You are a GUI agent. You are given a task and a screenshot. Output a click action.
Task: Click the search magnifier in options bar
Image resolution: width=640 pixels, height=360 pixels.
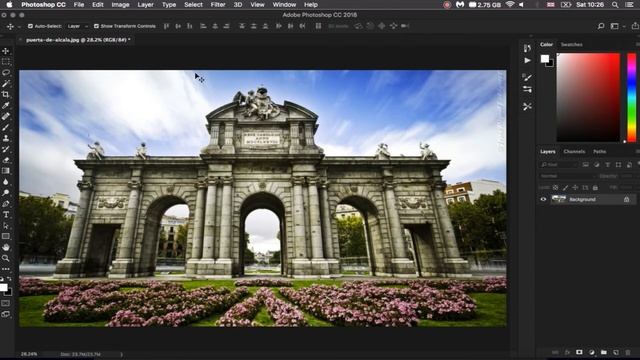601,26
